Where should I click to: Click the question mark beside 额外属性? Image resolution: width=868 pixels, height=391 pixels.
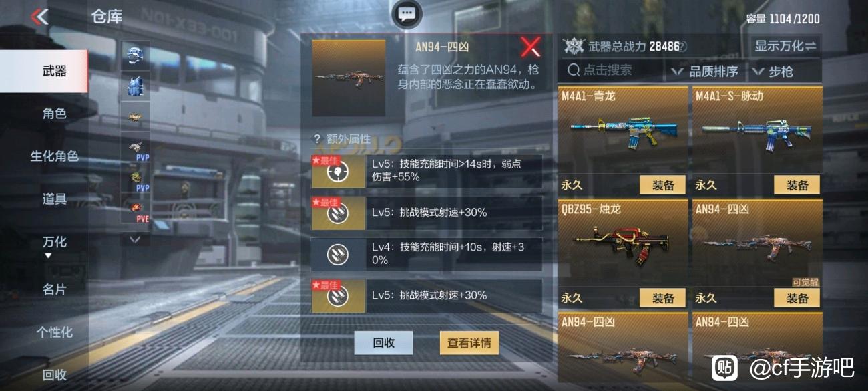317,139
